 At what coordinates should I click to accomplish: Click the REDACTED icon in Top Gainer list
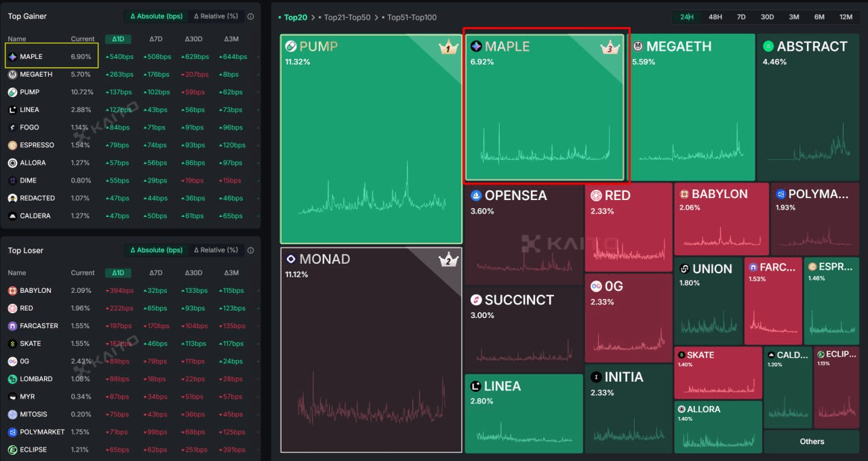(x=13, y=198)
